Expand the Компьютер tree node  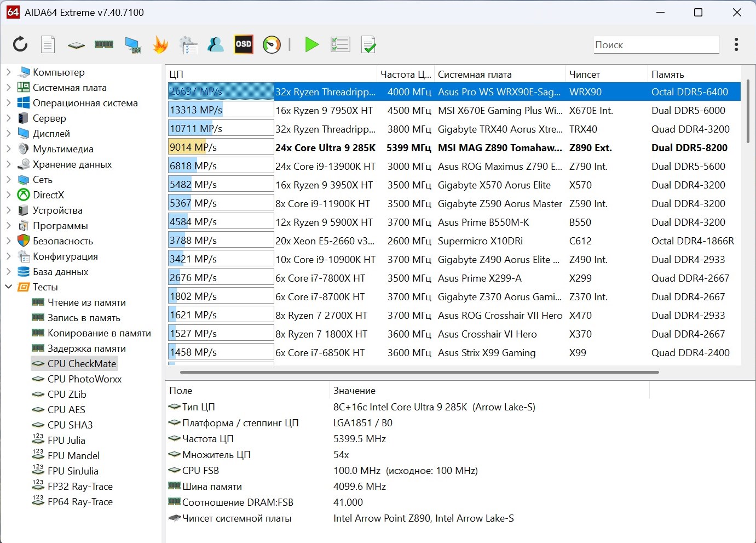pyautogui.click(x=8, y=72)
